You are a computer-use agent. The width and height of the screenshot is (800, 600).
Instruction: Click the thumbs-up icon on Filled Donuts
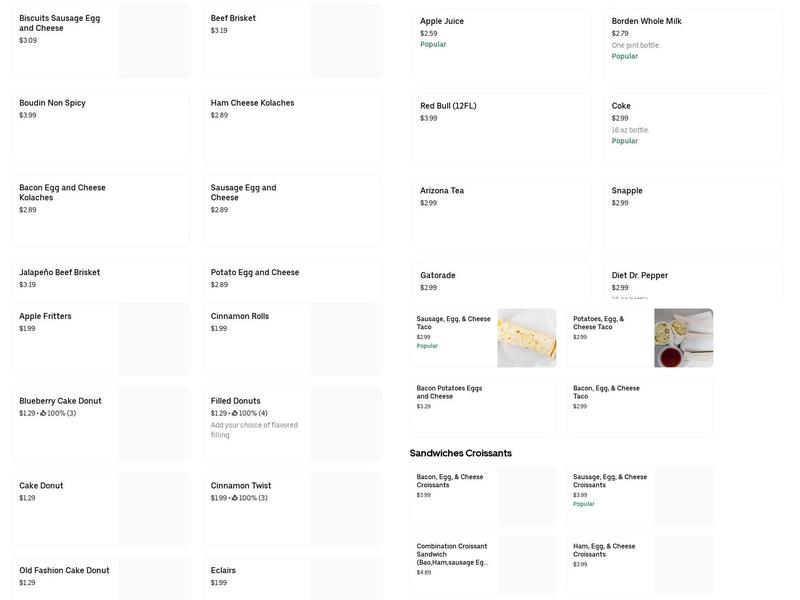(235, 413)
